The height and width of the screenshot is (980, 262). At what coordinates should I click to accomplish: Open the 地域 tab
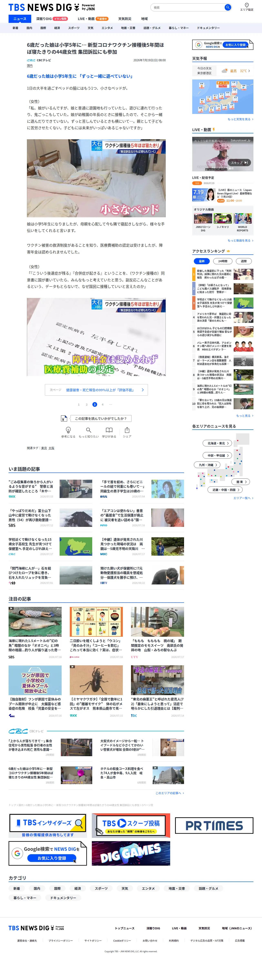tap(144, 19)
